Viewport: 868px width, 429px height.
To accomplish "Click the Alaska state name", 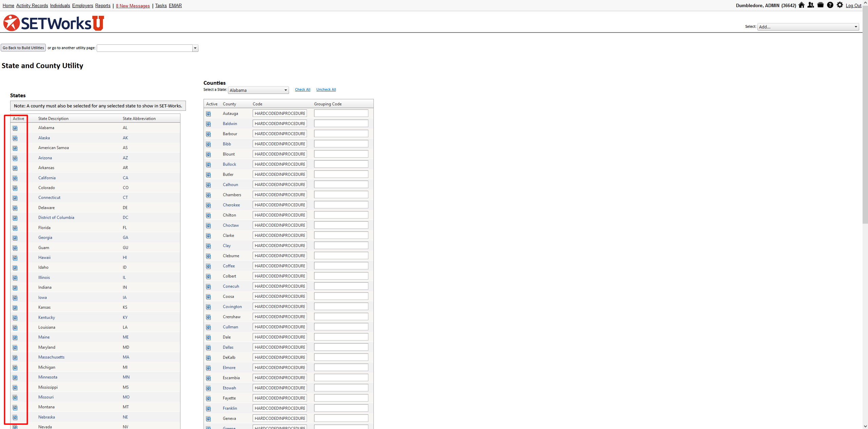I will (44, 138).
